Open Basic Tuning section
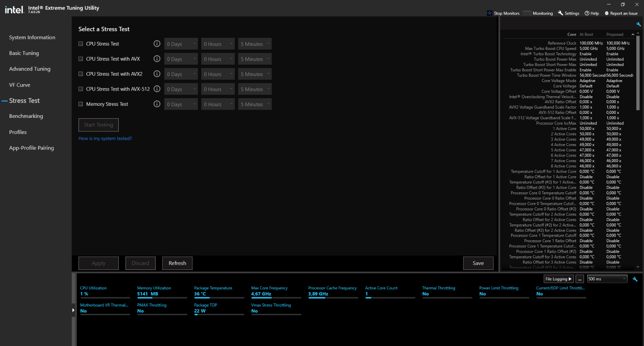 click(x=24, y=53)
